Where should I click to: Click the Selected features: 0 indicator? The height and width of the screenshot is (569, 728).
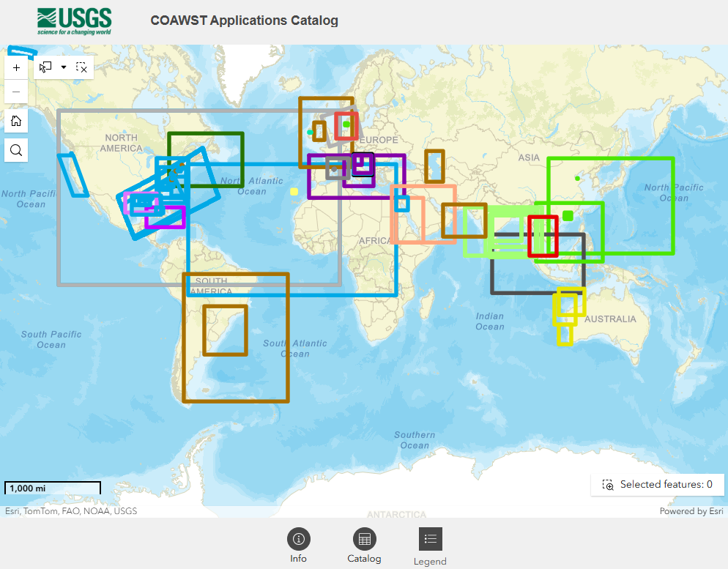(658, 485)
